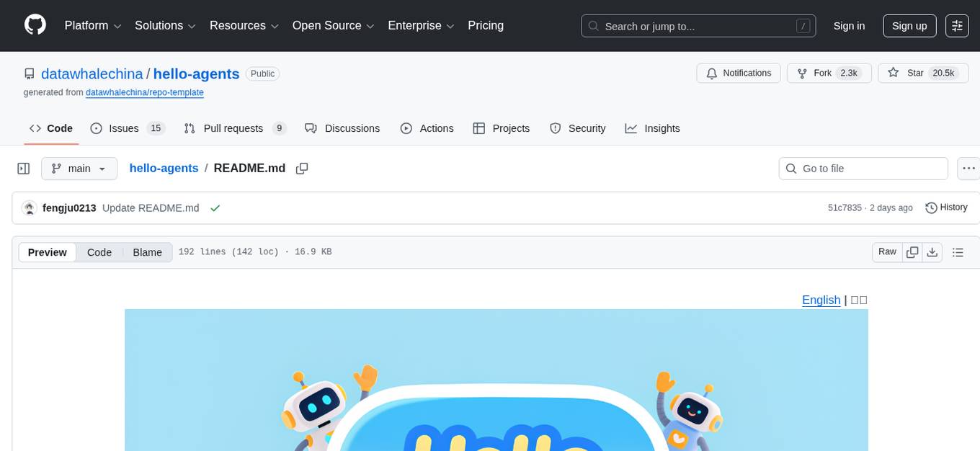Select the Preview view toggle
This screenshot has height=451, width=980.
pyautogui.click(x=48, y=252)
